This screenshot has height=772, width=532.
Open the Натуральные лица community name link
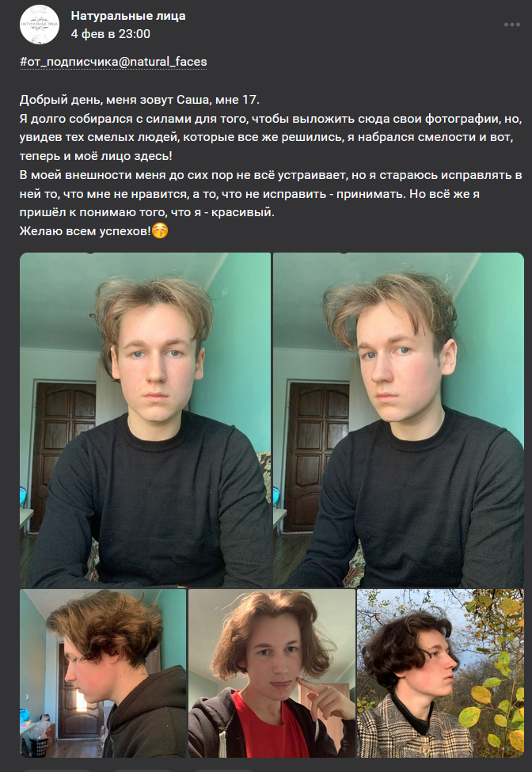[128, 16]
